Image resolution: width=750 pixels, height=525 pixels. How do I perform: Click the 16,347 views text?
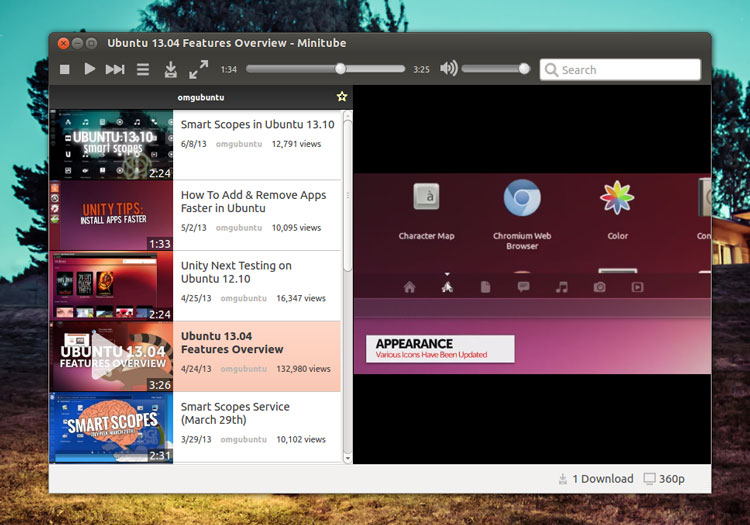pos(301,298)
